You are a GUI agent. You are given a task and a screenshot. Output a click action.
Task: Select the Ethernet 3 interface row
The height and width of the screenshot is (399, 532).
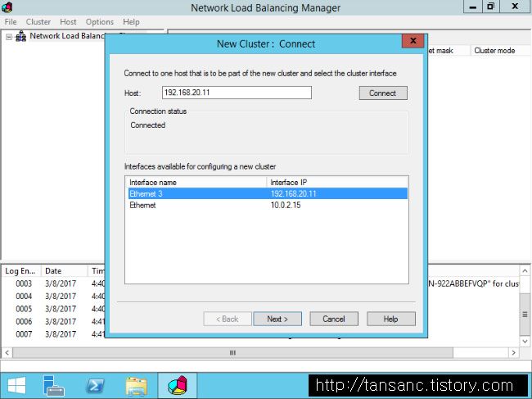tap(268, 193)
